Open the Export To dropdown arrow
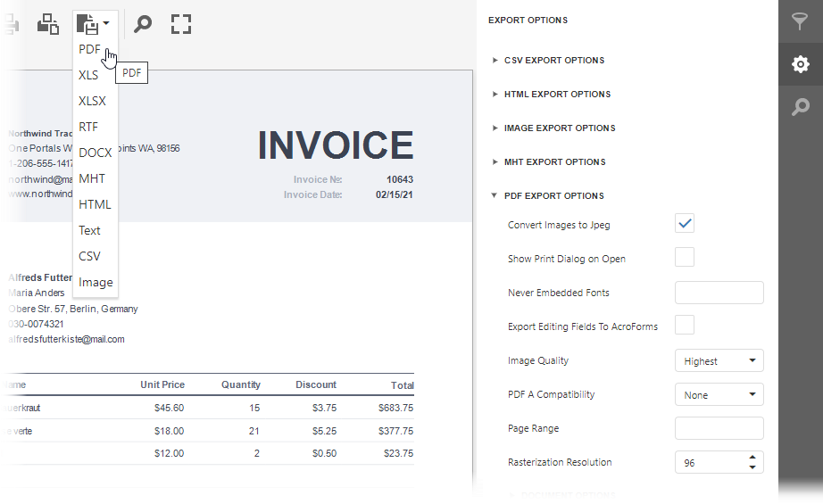Viewport: 823px width, 504px height. [x=106, y=23]
